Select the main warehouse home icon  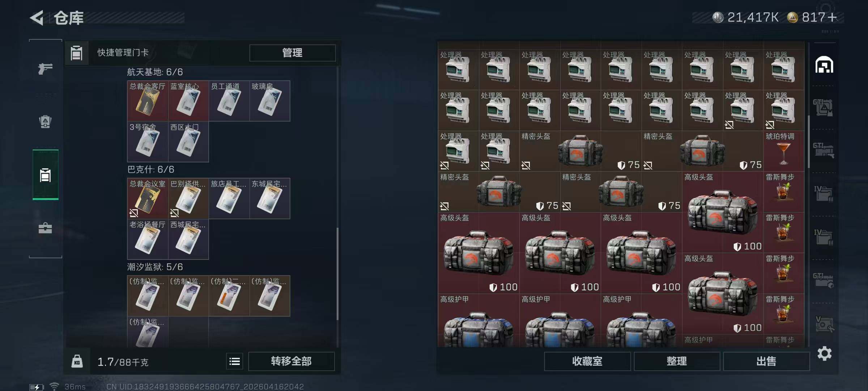tap(824, 65)
